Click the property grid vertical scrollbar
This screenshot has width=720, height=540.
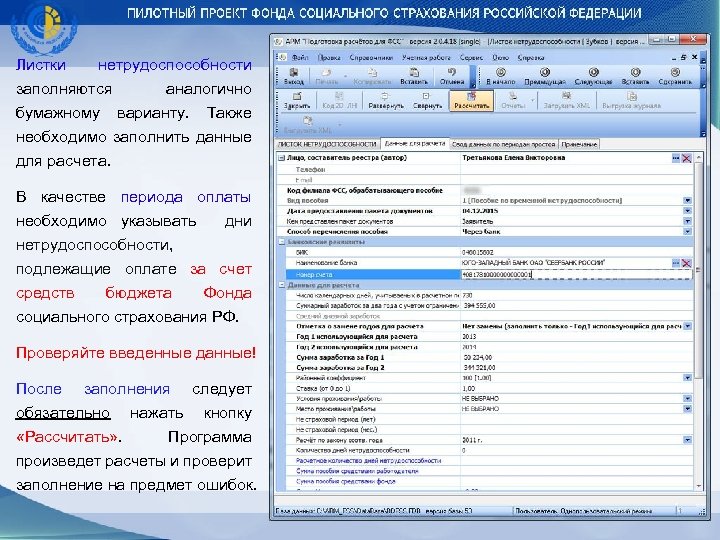[x=699, y=271]
